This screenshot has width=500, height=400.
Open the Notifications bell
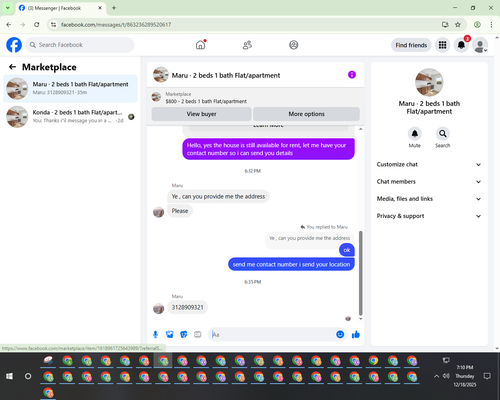461,45
